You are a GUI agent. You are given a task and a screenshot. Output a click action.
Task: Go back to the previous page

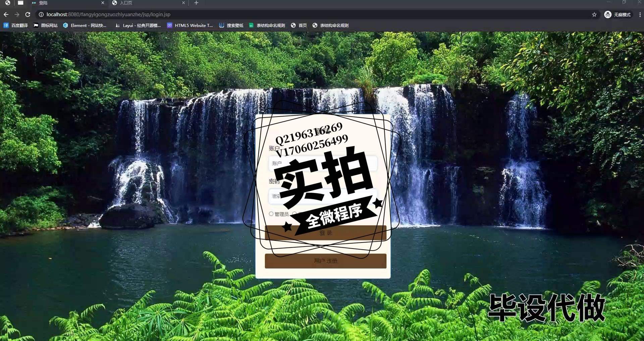tap(6, 14)
